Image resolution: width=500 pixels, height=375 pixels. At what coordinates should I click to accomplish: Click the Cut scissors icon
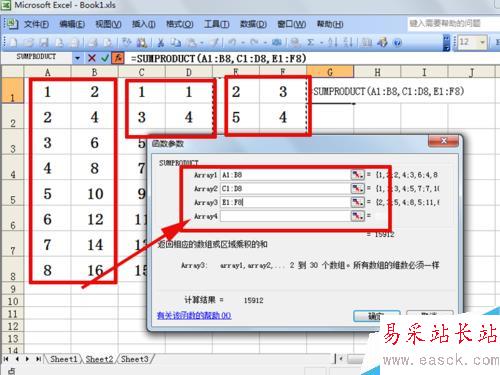161,42
